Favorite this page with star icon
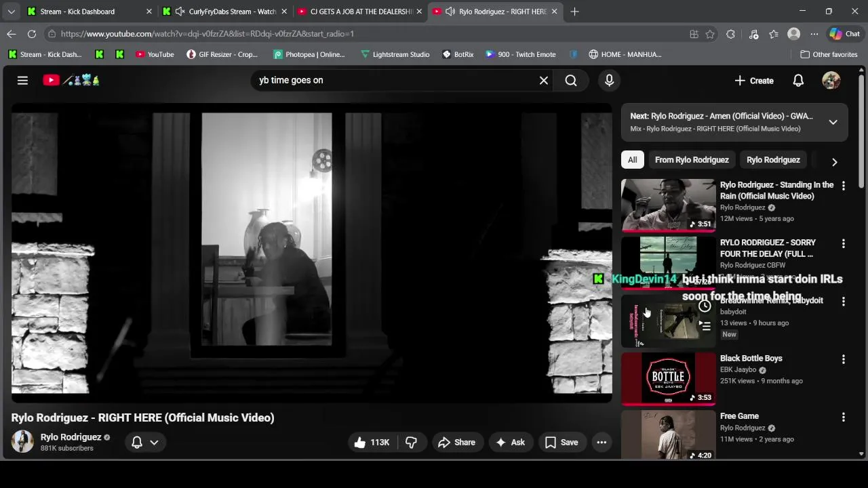Screen dimensions: 868x488 [710, 34]
